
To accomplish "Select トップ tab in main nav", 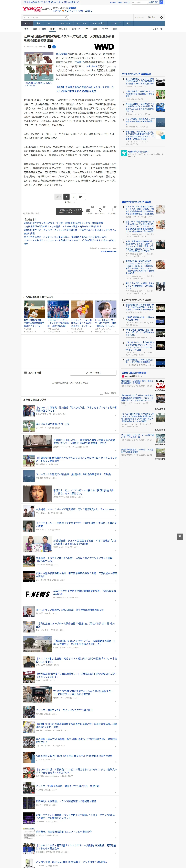I will coord(27,24).
